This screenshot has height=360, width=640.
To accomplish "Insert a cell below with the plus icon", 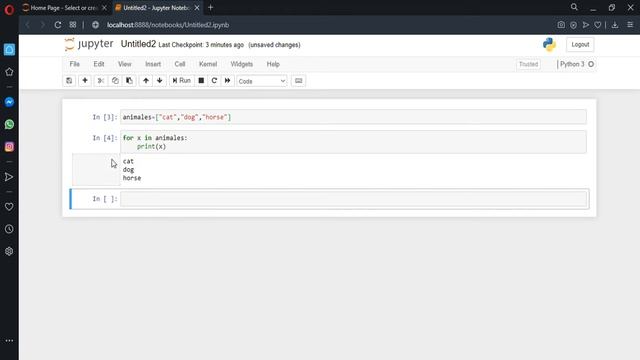I will pos(85,81).
